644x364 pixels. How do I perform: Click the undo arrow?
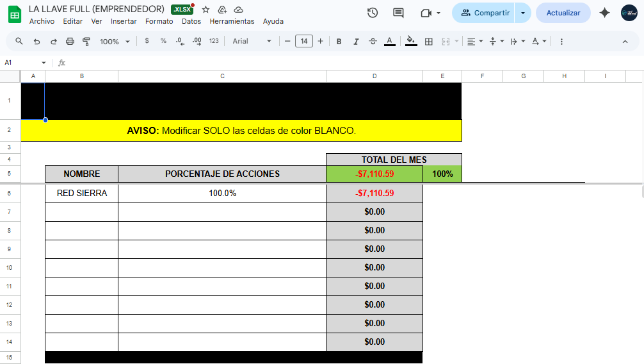36,41
